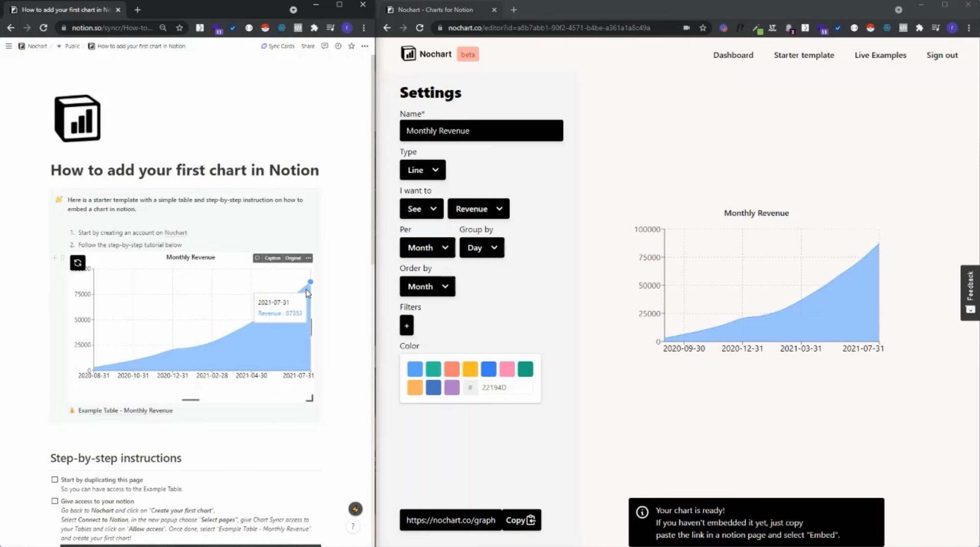Open page updates history clock icon
Viewport: 980px width, 547px height.
click(x=338, y=46)
